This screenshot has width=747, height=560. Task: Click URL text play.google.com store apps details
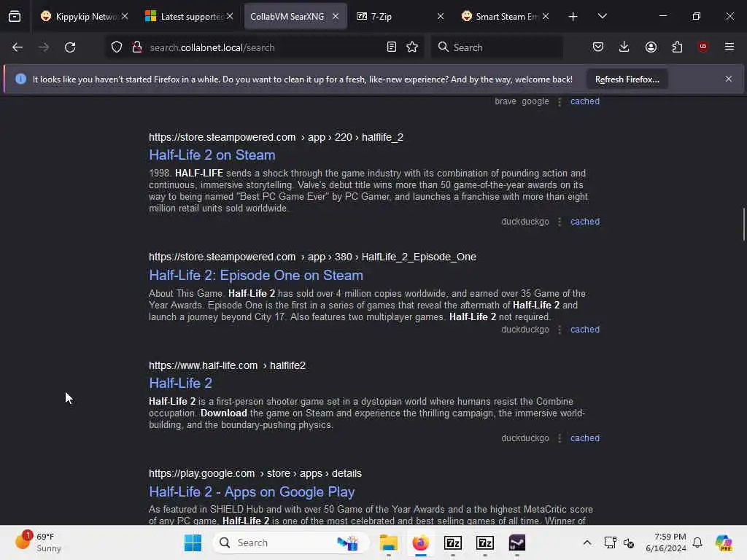[255, 474]
